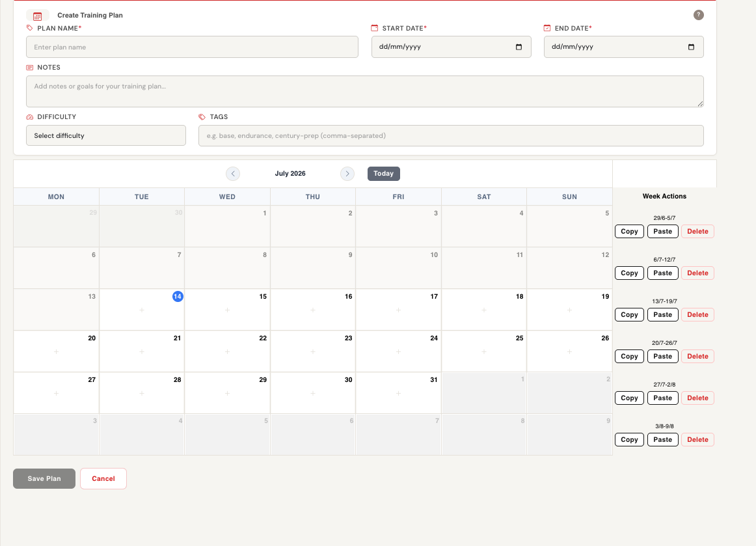Viewport: 756px width, 546px height.
Task: Add workout on Thursday 30 via plus icon
Action: click(313, 394)
